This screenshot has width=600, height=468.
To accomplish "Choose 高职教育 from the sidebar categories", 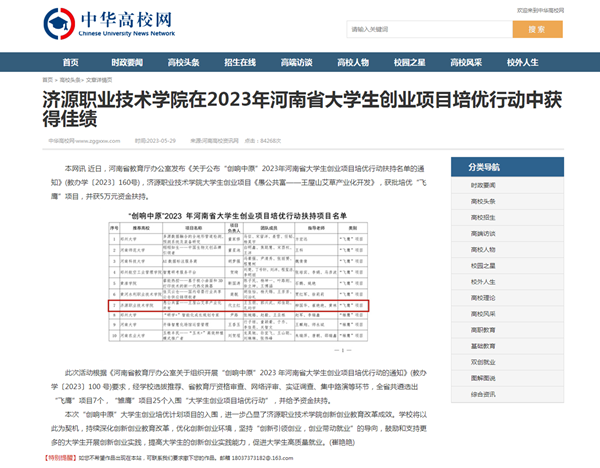I will pyautogui.click(x=483, y=330).
